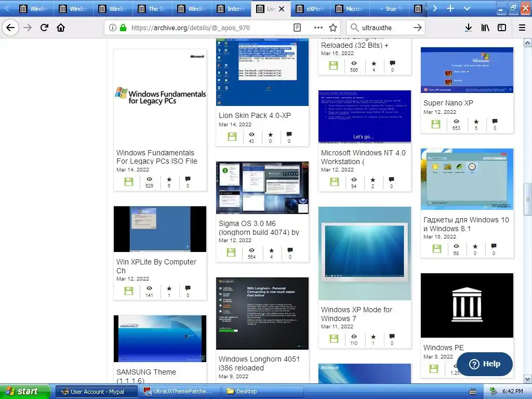
Task: Switch to the 'True Tr' tab
Action: point(389,8)
